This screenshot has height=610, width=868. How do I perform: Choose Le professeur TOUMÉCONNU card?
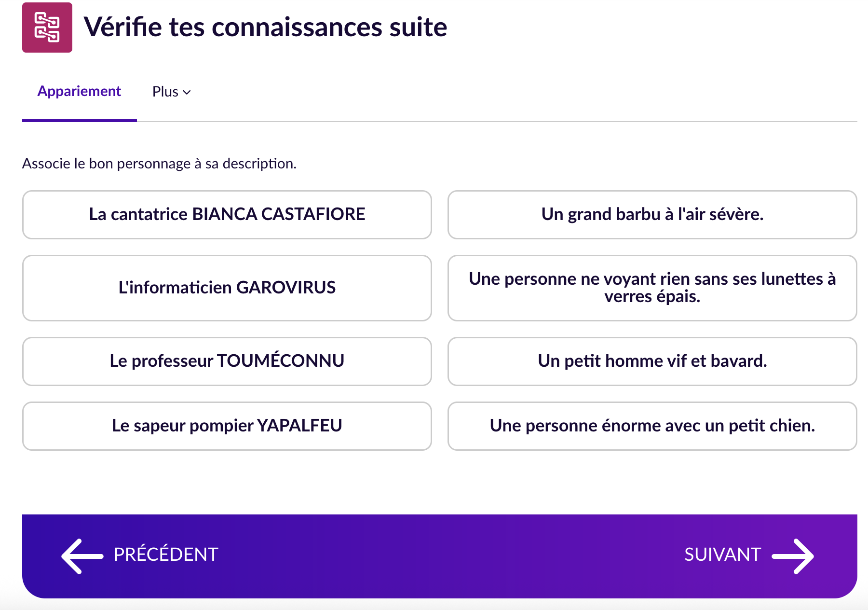pyautogui.click(x=227, y=361)
